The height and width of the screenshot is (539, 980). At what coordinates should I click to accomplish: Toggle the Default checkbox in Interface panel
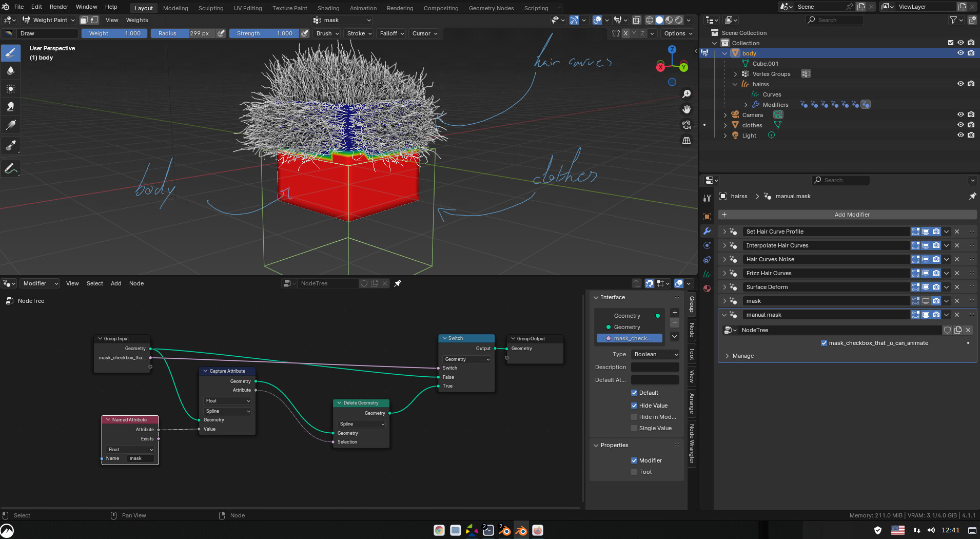click(x=634, y=393)
